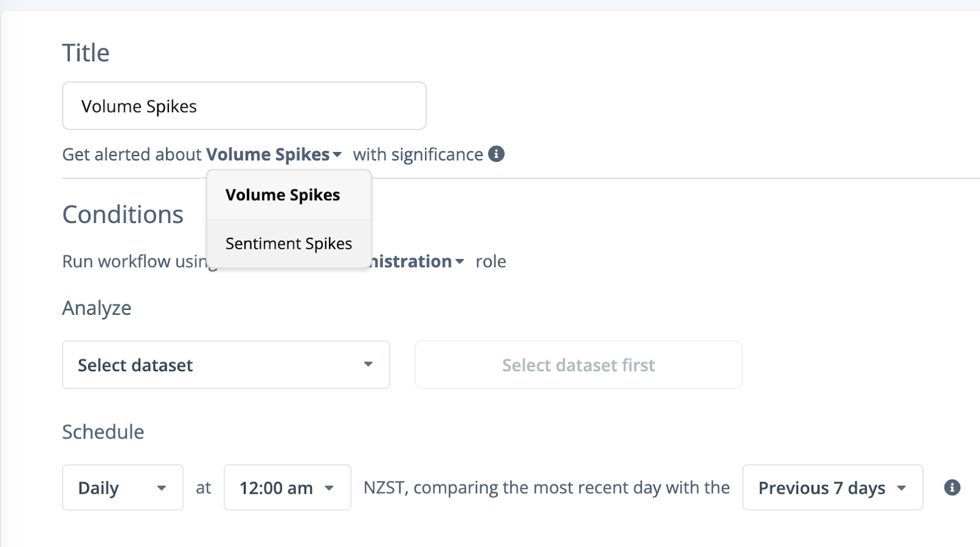Click the info icon after Previous 7 days

pos(952,488)
